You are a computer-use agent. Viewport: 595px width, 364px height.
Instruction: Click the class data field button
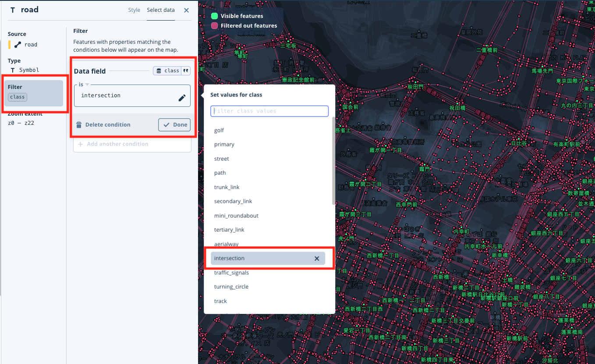pos(167,71)
